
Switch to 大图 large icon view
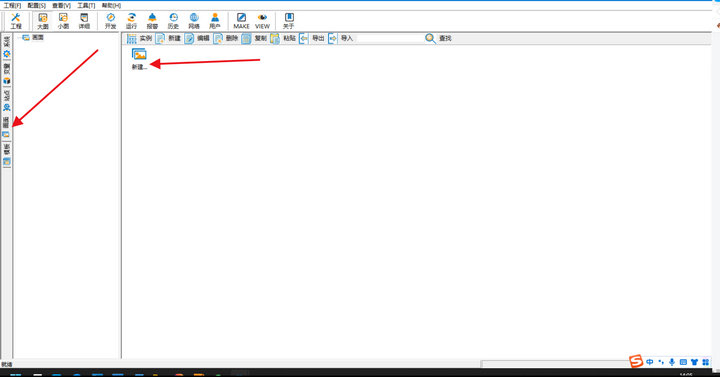pyautogui.click(x=43, y=21)
